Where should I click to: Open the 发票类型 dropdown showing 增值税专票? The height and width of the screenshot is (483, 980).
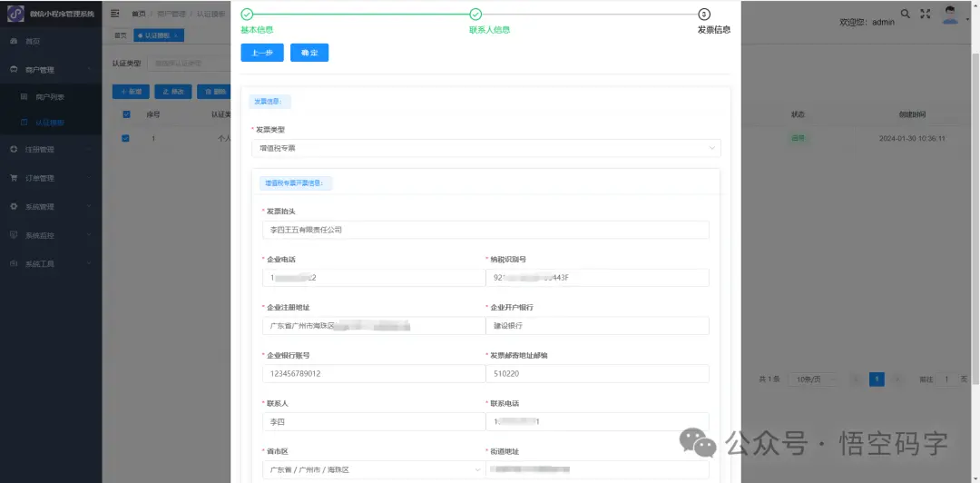(x=486, y=148)
